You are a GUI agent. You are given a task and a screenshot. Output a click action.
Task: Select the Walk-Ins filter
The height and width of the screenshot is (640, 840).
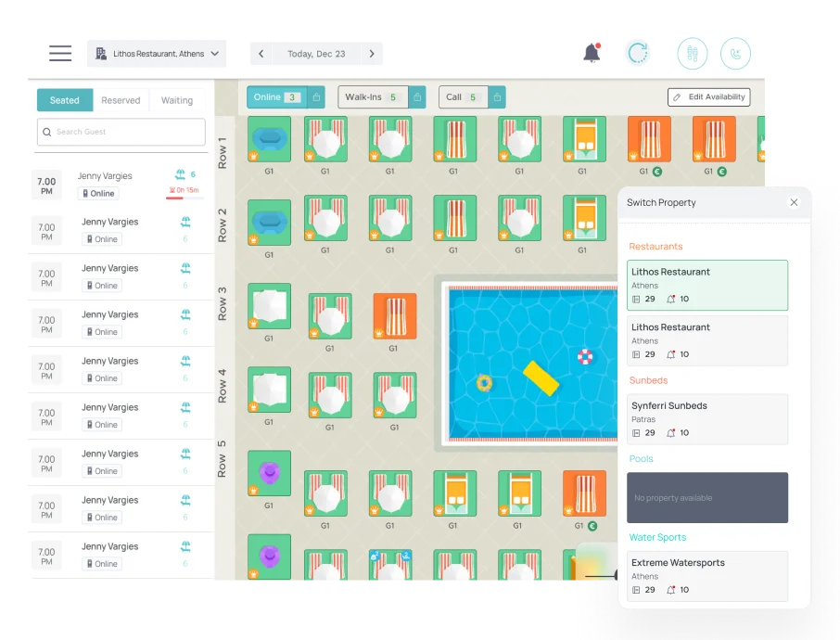point(373,97)
